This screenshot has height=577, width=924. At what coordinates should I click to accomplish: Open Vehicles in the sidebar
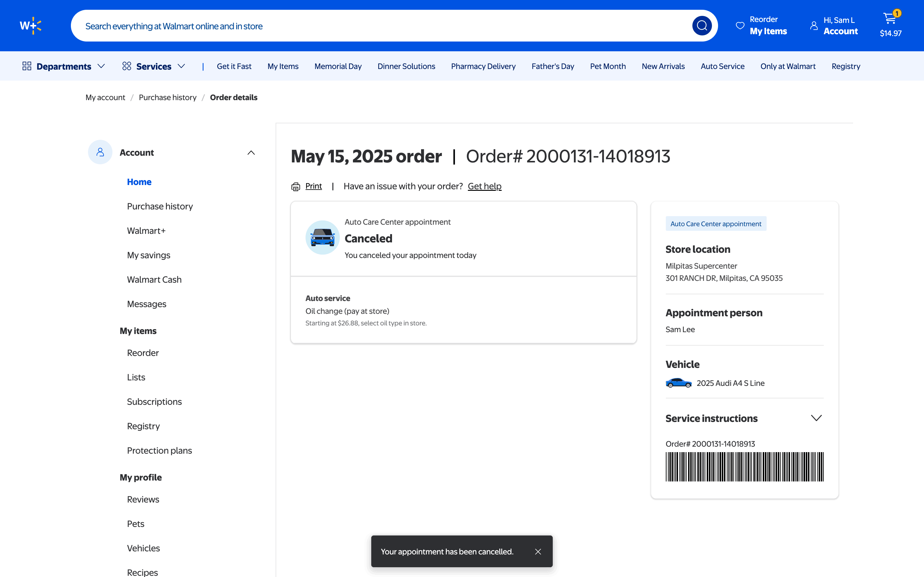[x=143, y=548]
